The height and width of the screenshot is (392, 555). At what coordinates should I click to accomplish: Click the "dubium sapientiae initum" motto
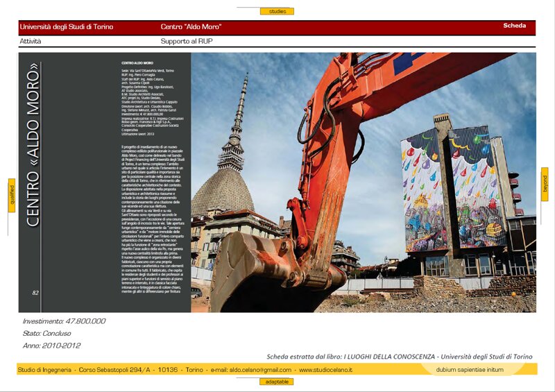tap(470, 370)
